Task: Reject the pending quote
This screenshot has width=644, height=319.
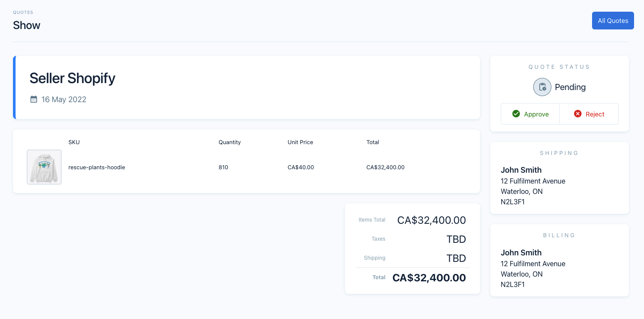Action: point(589,114)
